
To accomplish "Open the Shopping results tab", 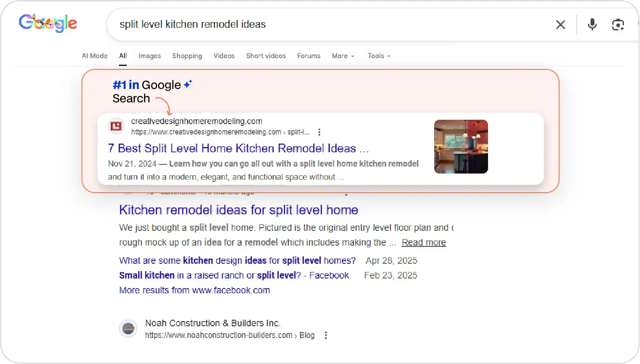I will (x=187, y=56).
